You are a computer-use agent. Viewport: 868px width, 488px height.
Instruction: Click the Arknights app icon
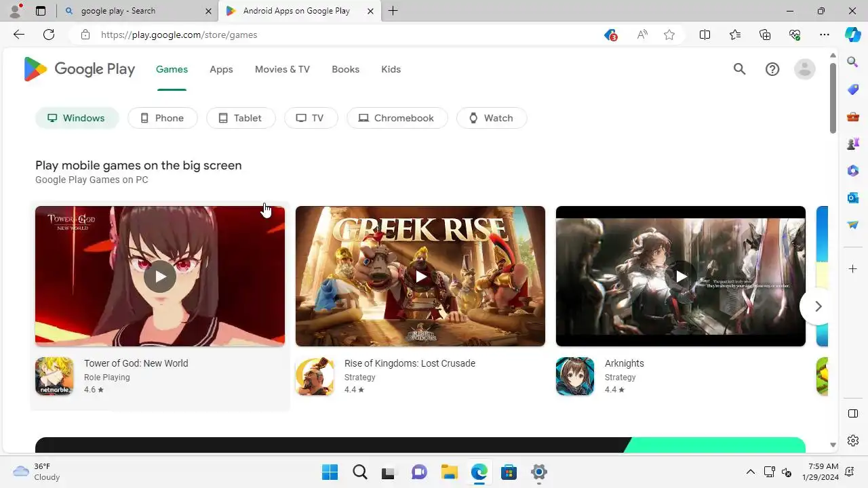pyautogui.click(x=575, y=376)
